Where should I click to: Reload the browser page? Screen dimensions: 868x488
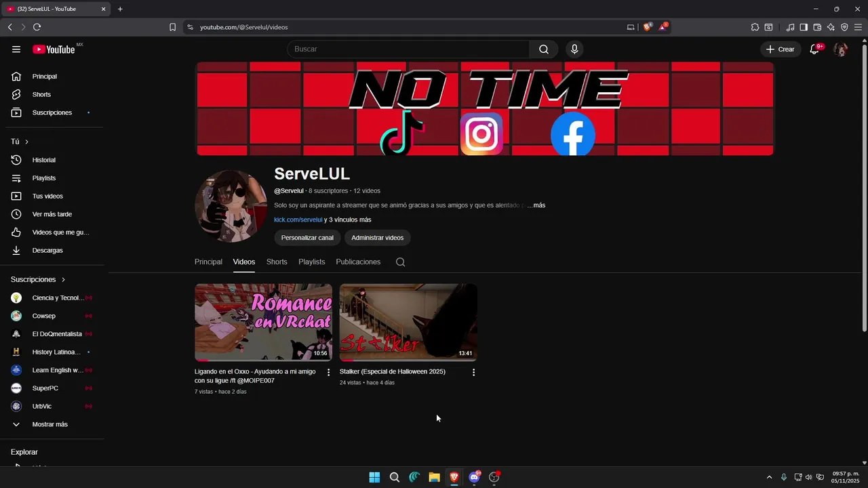point(37,27)
